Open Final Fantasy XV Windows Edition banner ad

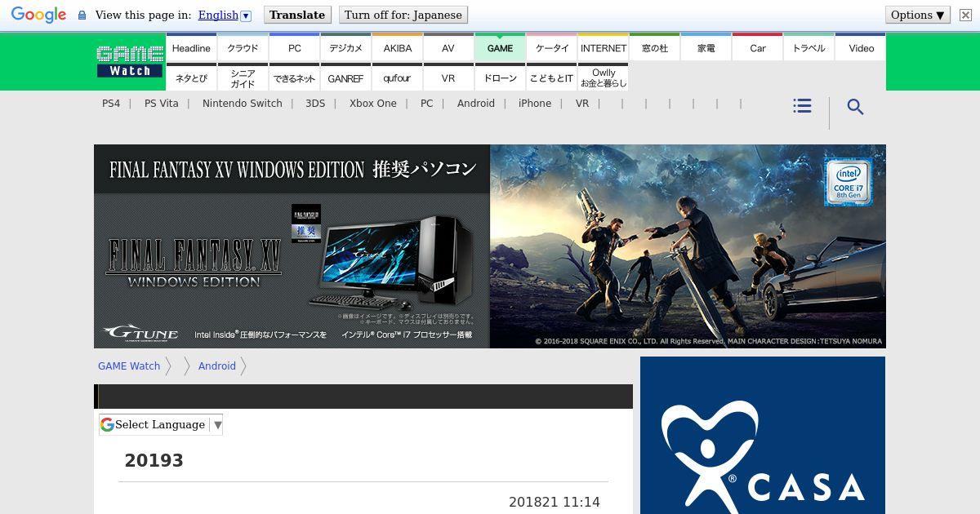coord(490,246)
